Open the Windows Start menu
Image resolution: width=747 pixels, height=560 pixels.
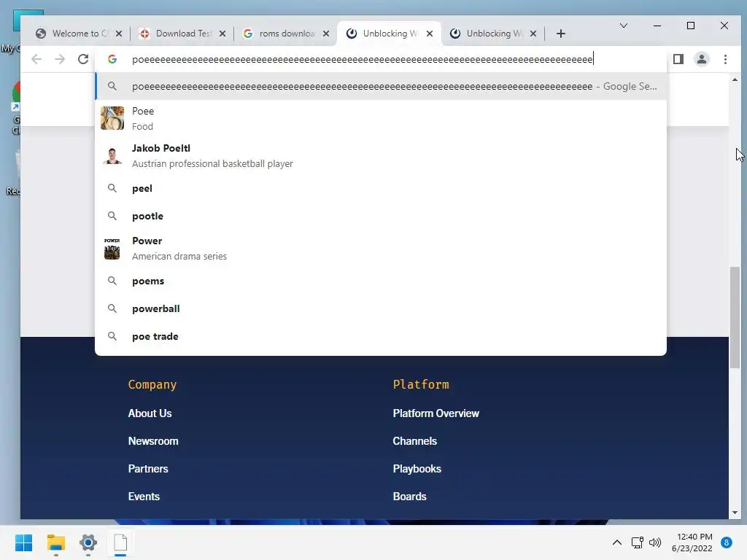(x=23, y=542)
